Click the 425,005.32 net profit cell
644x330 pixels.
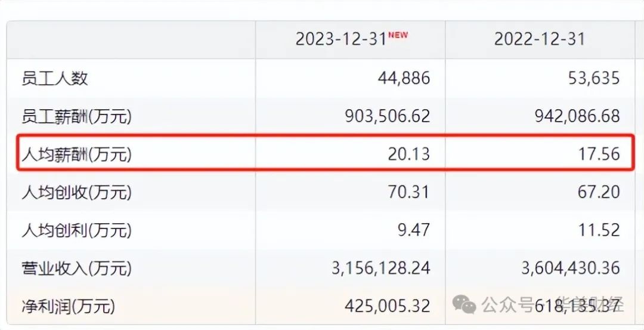pyautogui.click(x=387, y=307)
